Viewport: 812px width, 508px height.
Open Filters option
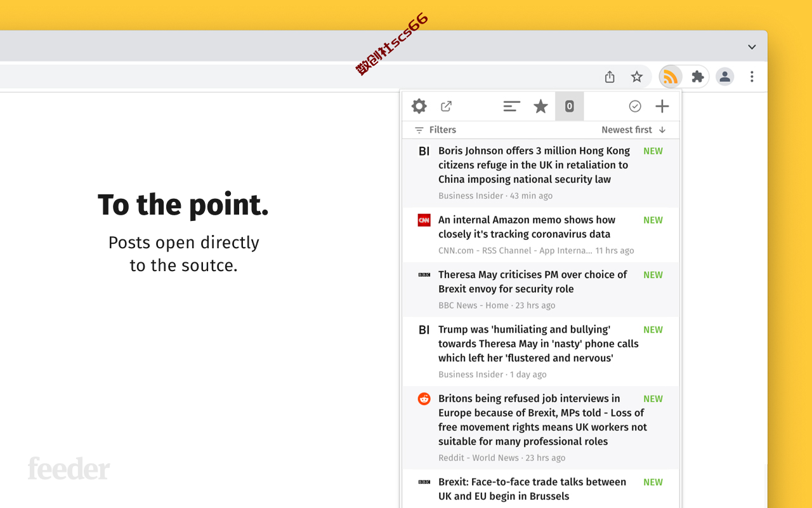coord(435,130)
